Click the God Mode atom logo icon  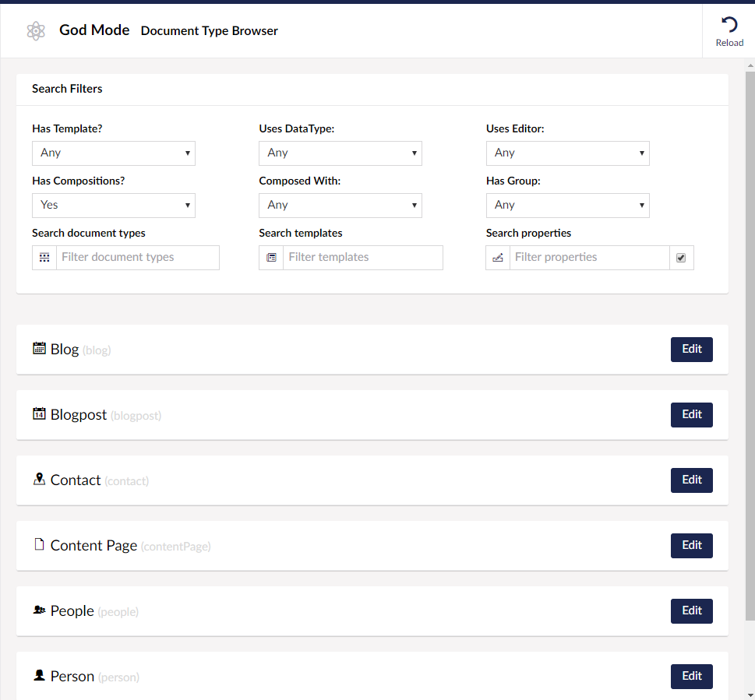click(35, 31)
